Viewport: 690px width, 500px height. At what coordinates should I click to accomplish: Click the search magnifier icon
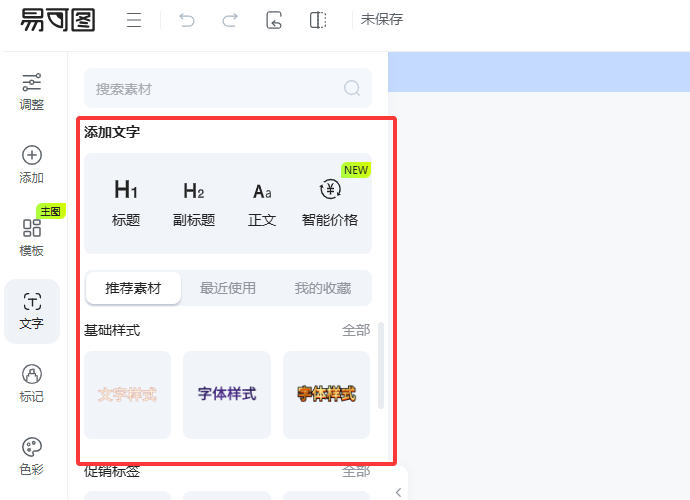(x=352, y=88)
